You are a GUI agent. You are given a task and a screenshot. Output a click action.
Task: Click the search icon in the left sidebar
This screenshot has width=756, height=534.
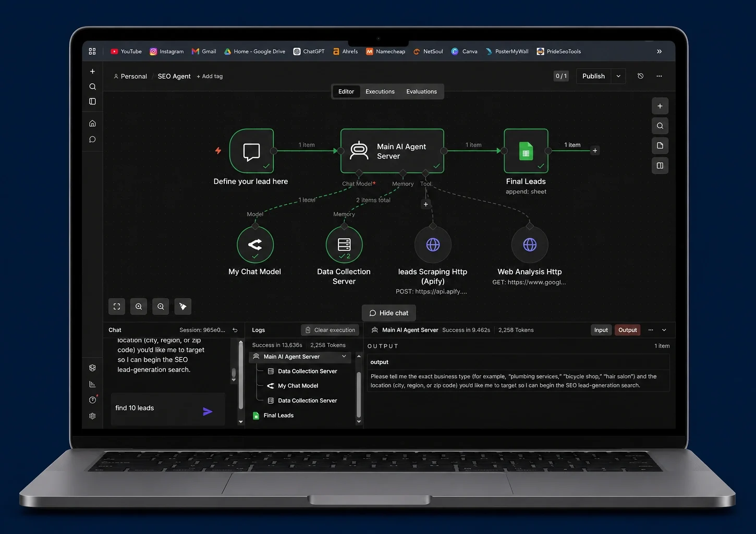point(92,87)
